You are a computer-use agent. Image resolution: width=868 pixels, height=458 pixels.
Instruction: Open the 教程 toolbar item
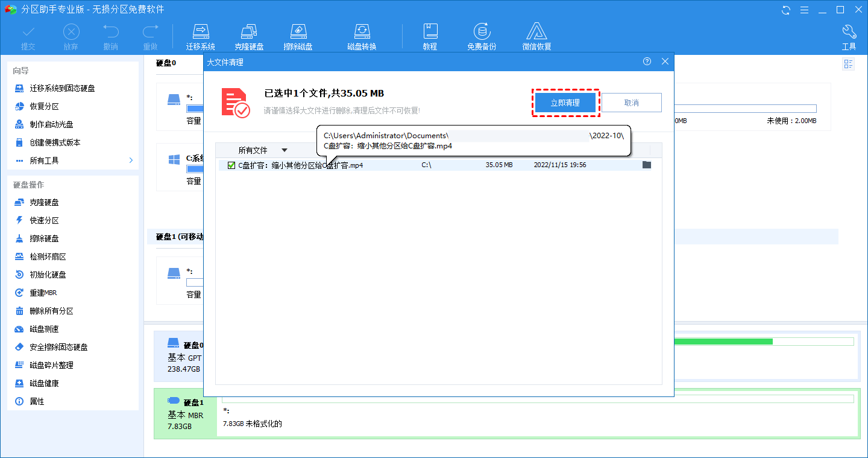pyautogui.click(x=430, y=37)
